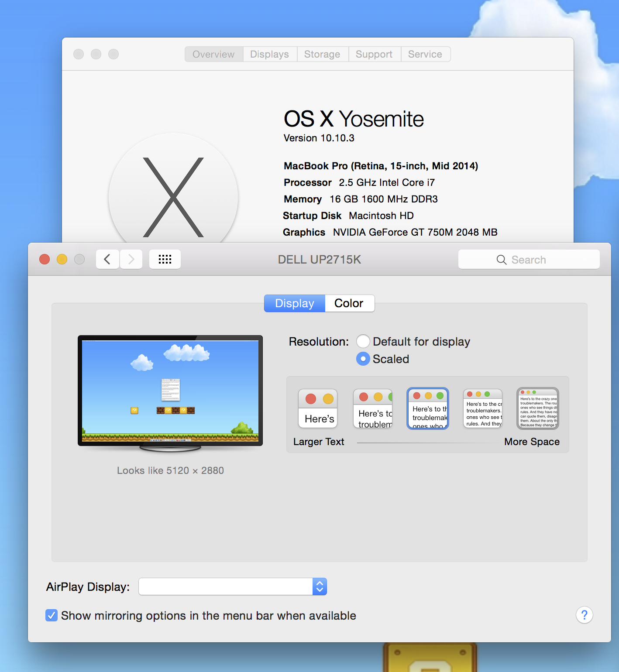Viewport: 619px width, 672px height.
Task: Click the DELL UP2715K window title
Action: (320, 260)
